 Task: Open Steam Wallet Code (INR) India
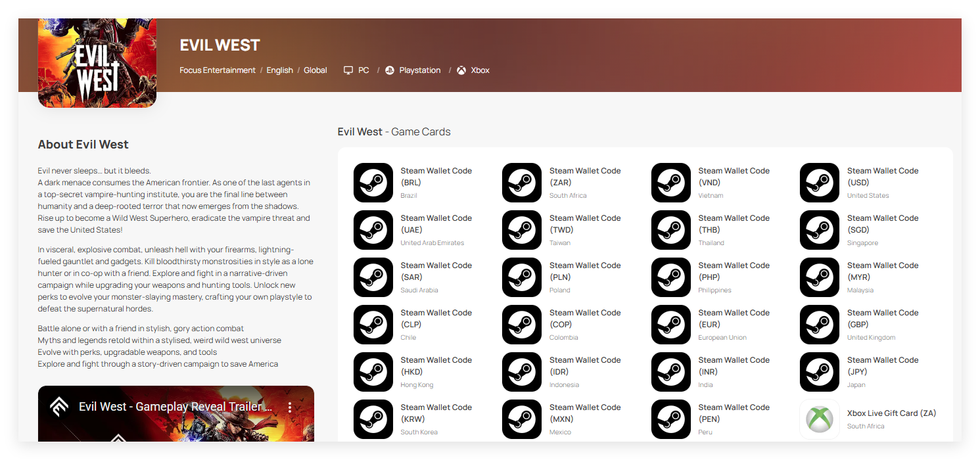pyautogui.click(x=734, y=365)
